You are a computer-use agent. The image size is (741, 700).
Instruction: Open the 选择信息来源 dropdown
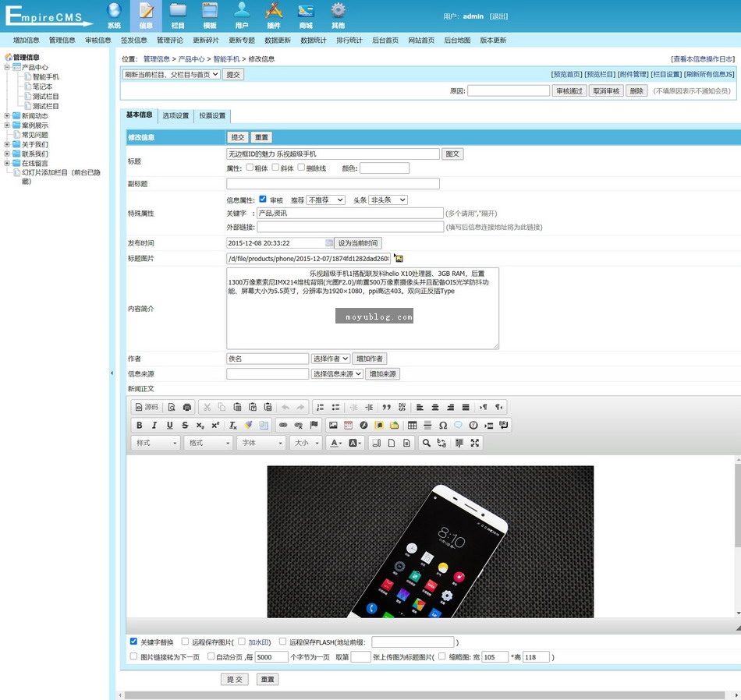pos(337,373)
